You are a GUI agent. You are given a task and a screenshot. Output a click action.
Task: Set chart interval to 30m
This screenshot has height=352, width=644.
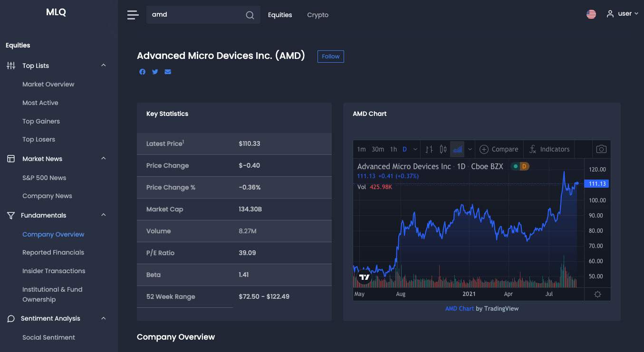point(378,149)
